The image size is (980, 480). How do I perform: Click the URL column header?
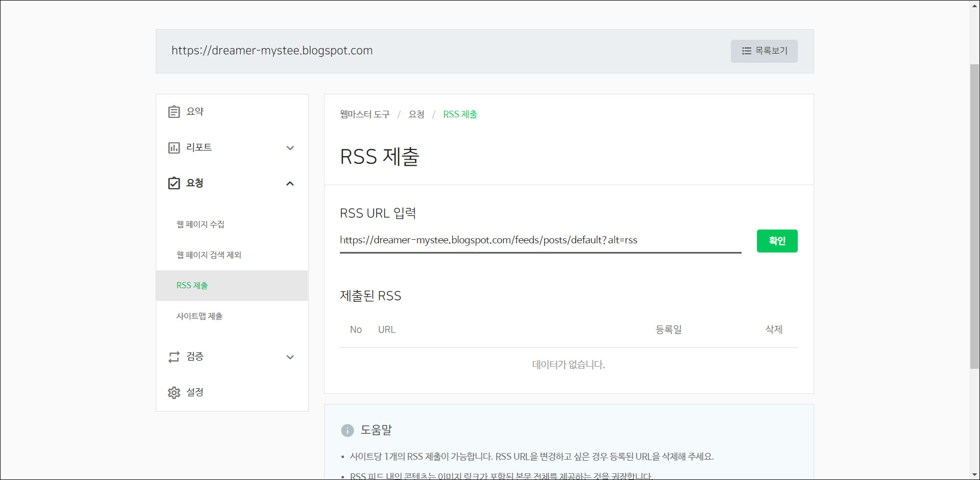pyautogui.click(x=387, y=330)
